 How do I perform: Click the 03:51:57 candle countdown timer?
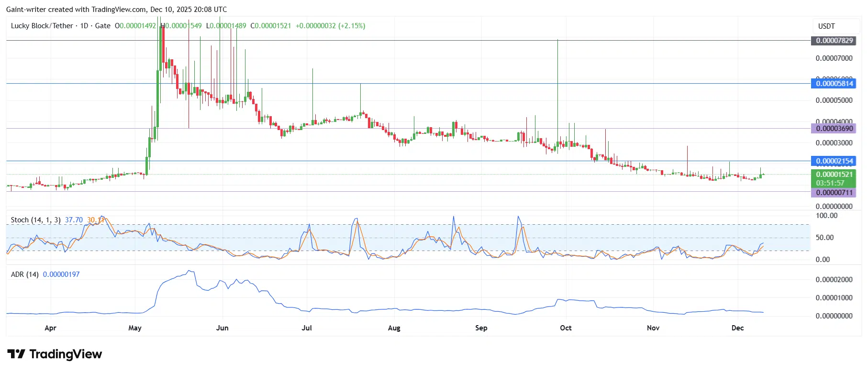(x=830, y=183)
